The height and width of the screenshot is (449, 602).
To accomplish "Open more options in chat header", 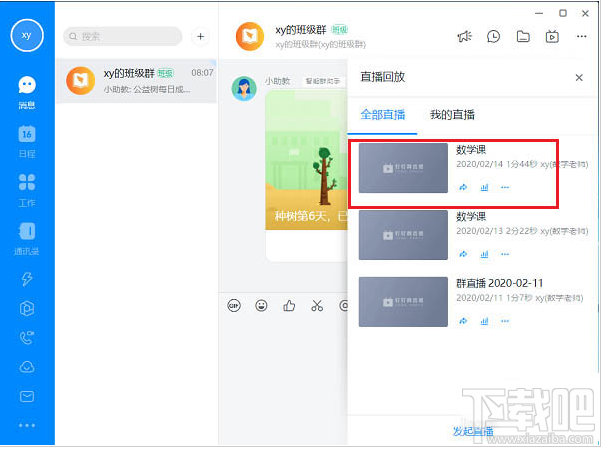I will click(x=582, y=36).
